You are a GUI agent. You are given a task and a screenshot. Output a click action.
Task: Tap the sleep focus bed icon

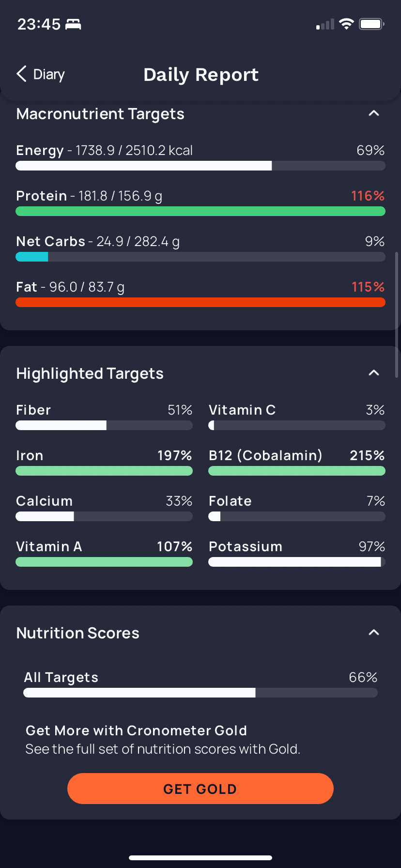pos(73,24)
